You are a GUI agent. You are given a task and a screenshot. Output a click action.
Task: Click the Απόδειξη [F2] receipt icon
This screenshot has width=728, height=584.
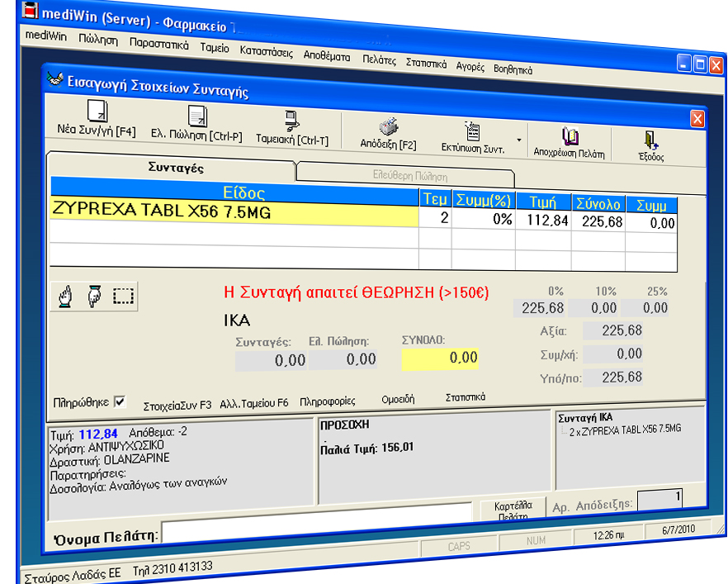click(389, 127)
